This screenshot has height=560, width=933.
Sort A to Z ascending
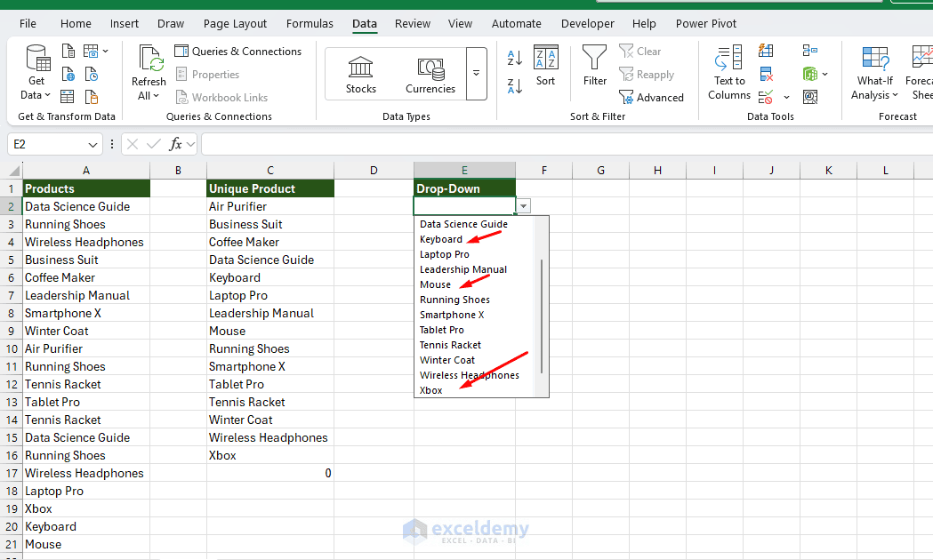pyautogui.click(x=515, y=58)
